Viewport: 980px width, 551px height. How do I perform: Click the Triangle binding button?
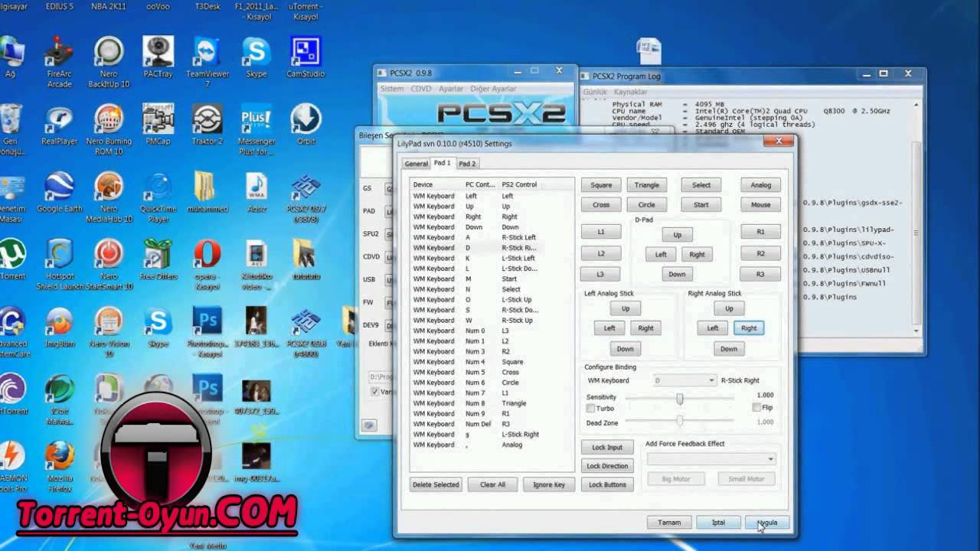647,185
